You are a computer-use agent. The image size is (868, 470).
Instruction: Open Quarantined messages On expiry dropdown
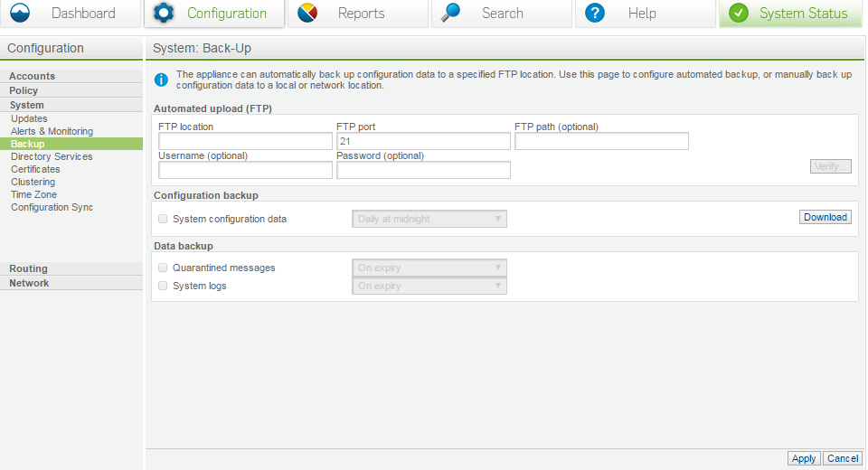429,268
